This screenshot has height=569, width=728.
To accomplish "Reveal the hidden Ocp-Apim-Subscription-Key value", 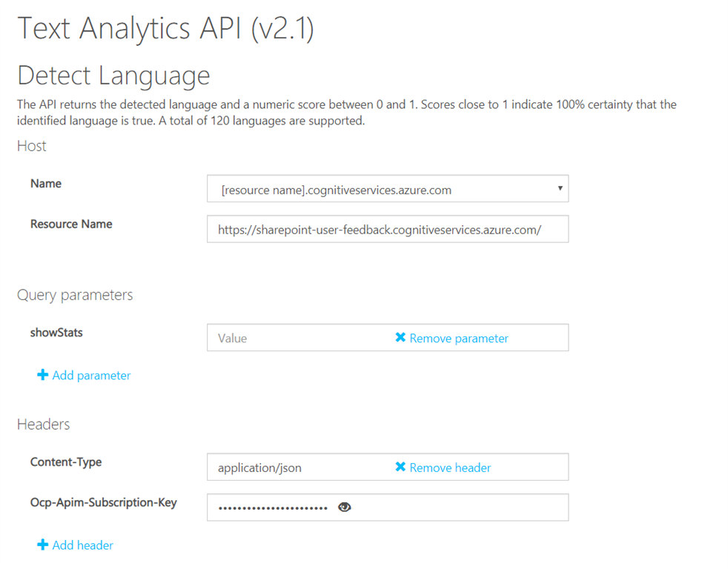I will pos(344,507).
